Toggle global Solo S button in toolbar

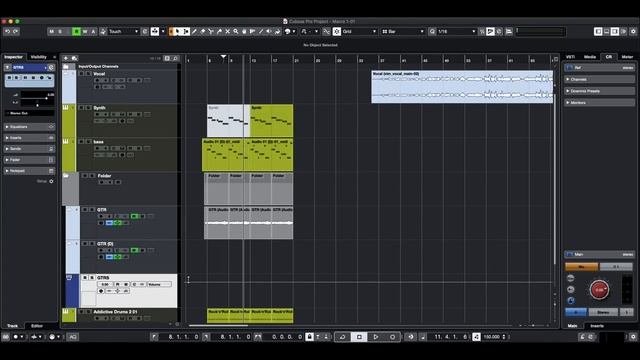60,31
